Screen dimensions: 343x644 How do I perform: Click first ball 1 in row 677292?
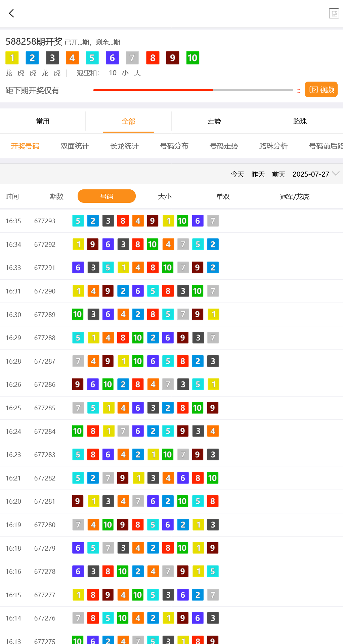79,244
